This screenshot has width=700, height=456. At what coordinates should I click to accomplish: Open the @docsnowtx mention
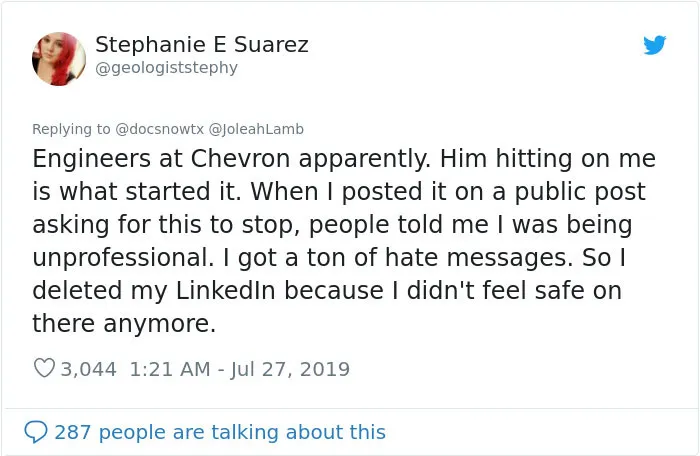[x=159, y=129]
